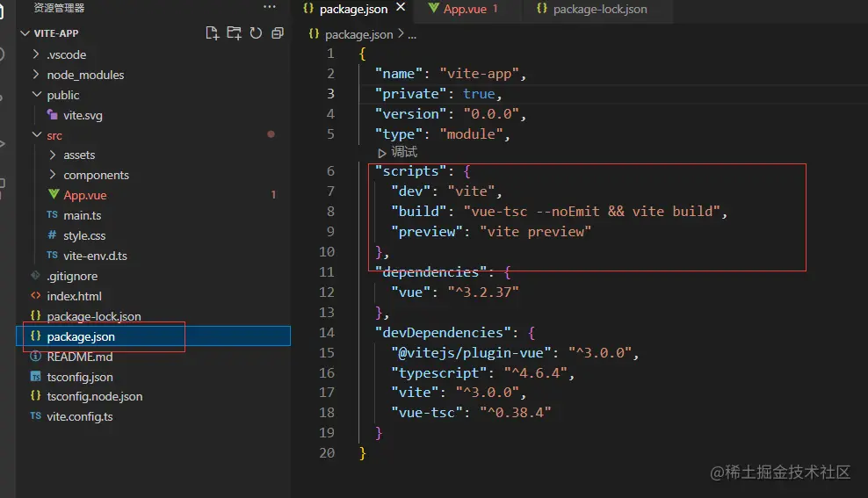Image resolution: width=868 pixels, height=498 pixels.
Task: Click the SVG file icon beside vite.svg
Action: [52, 114]
